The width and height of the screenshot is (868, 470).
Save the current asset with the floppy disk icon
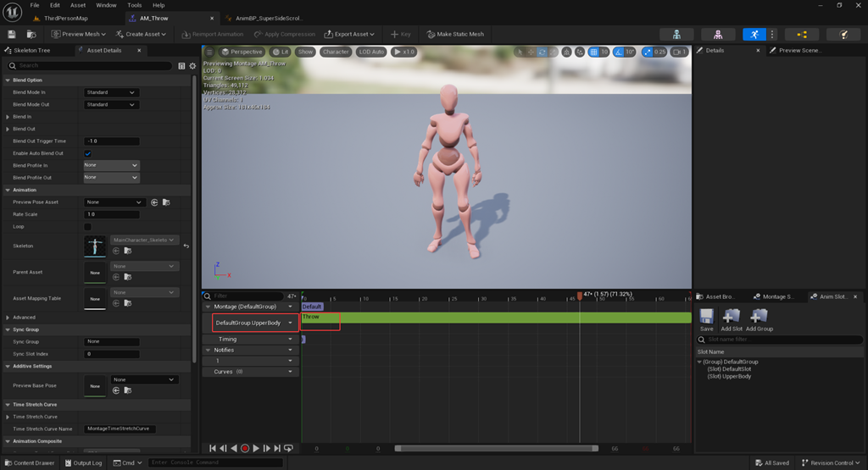[12, 34]
